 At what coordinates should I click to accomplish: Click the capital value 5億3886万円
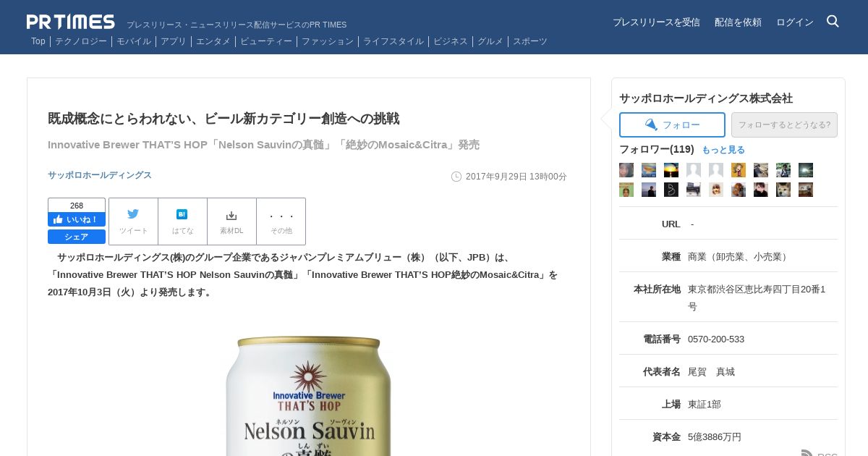pos(715,436)
